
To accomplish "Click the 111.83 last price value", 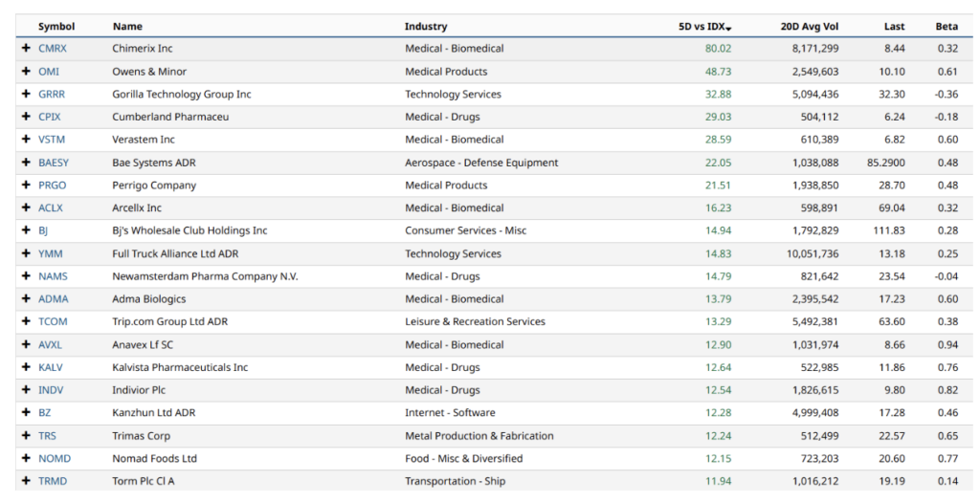I will tap(889, 230).
